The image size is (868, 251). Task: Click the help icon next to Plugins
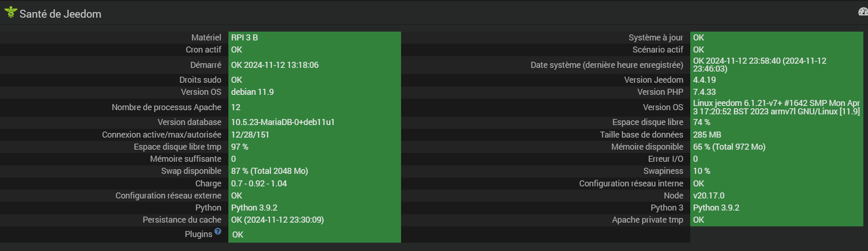click(x=218, y=231)
